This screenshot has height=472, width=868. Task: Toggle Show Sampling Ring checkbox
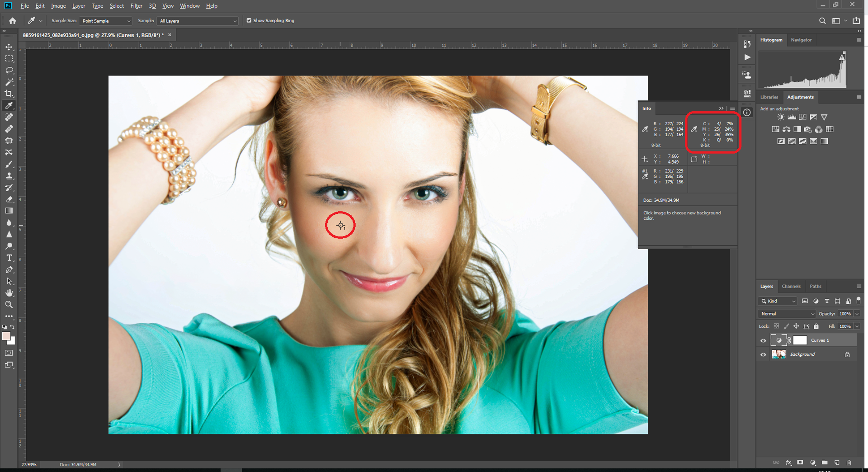click(x=249, y=20)
